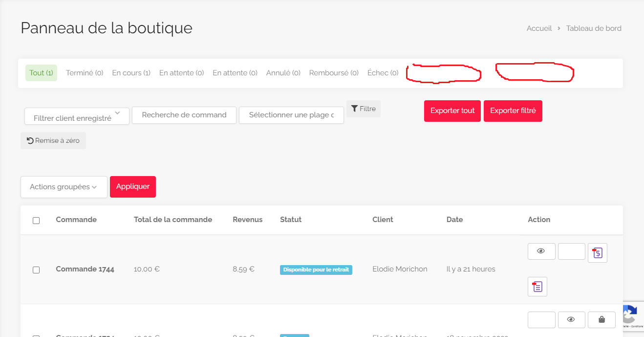Click the Panneau de la boutique heading

click(x=107, y=28)
